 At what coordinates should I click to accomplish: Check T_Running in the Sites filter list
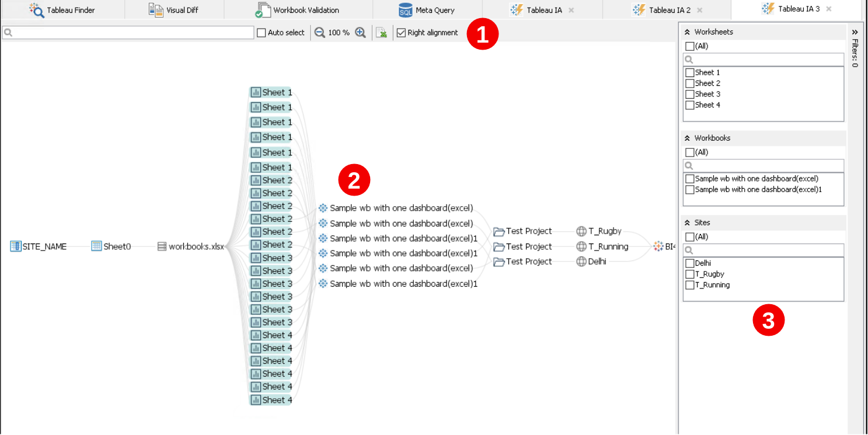click(689, 285)
